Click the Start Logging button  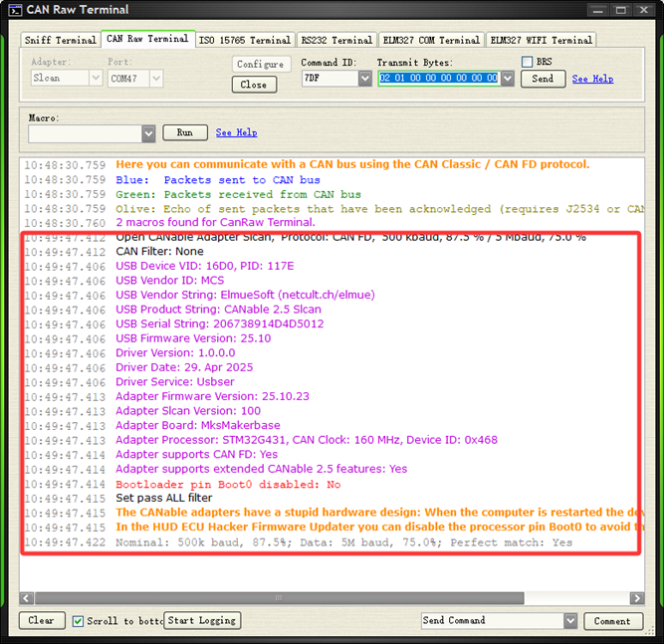(x=202, y=620)
